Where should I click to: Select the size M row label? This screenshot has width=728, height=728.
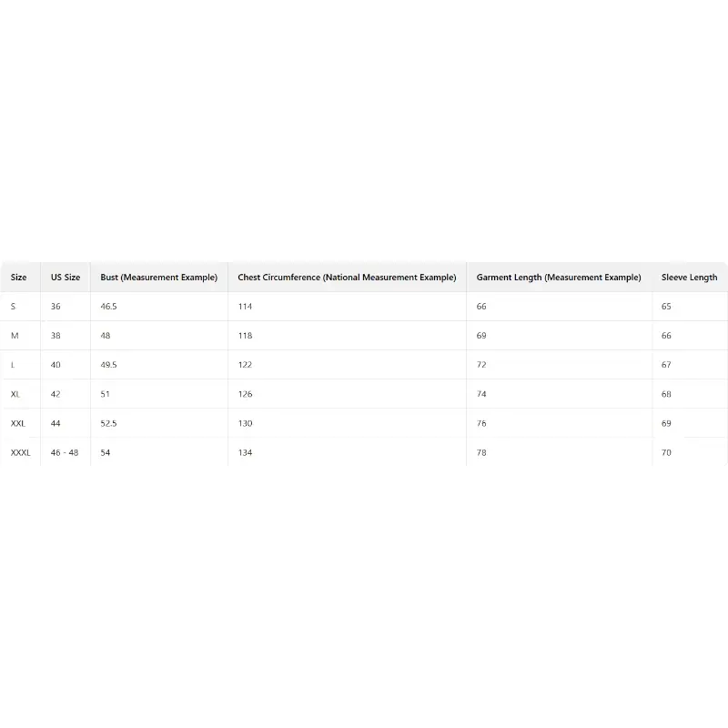[x=15, y=336]
